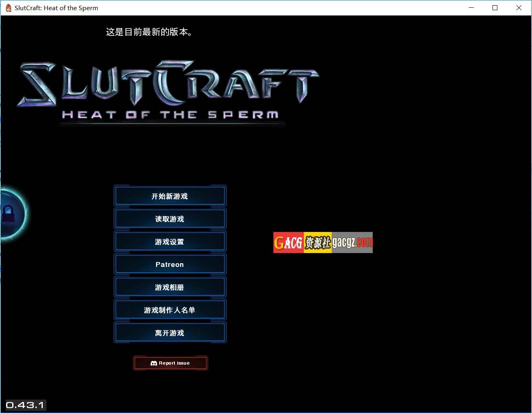Maximize the game window
Screen dimensions: 532x413
495,8
